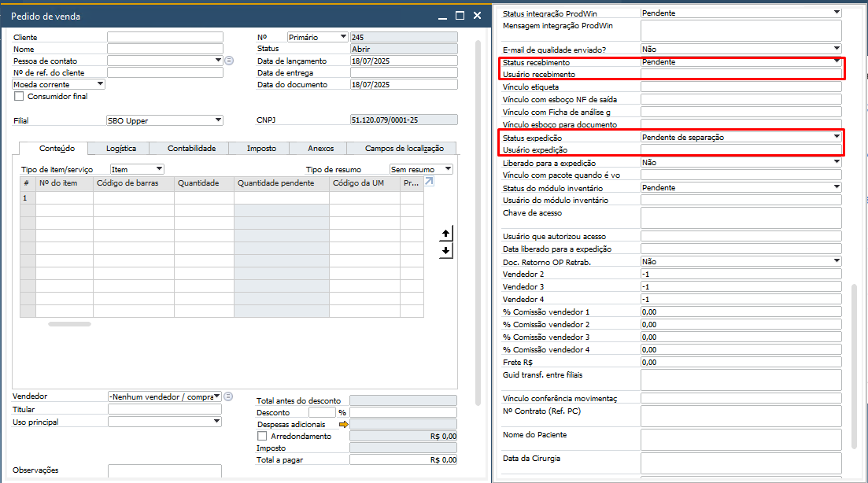Expand the item table view icon
Viewport: 868px width, 483px height.
tap(429, 182)
